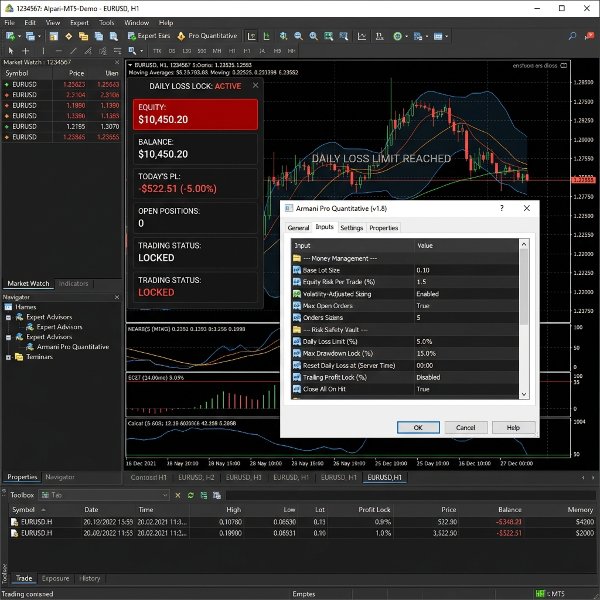Select the Base Lot Size value 0.10
This screenshot has width=600, height=600.
[423, 270]
